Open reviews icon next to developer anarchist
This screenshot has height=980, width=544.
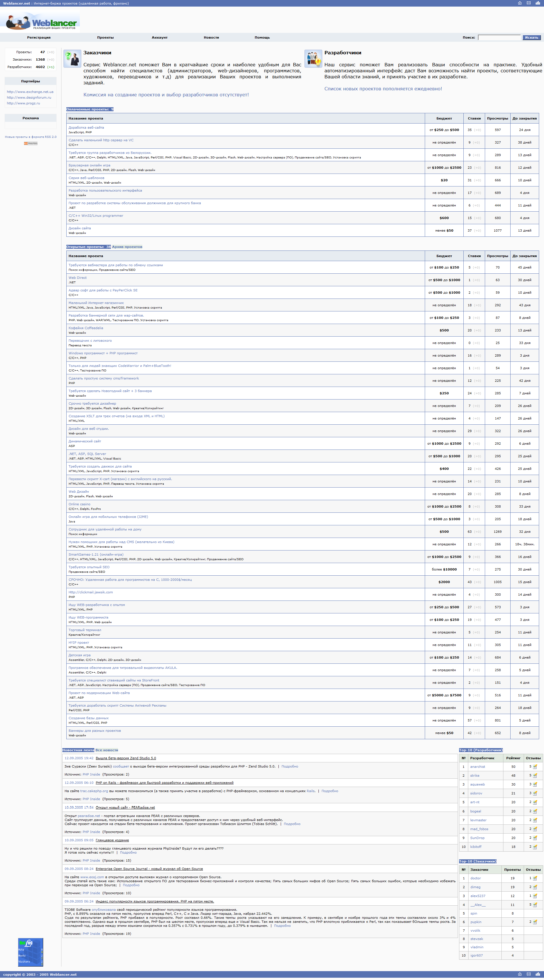(x=535, y=767)
